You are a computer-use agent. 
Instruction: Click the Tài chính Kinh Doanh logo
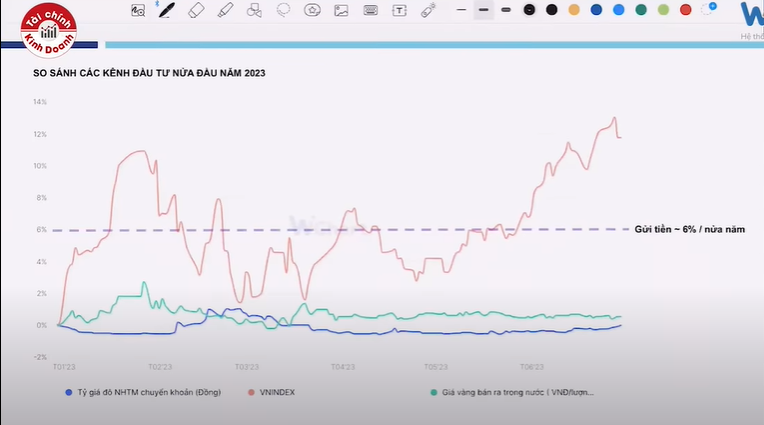click(x=48, y=30)
